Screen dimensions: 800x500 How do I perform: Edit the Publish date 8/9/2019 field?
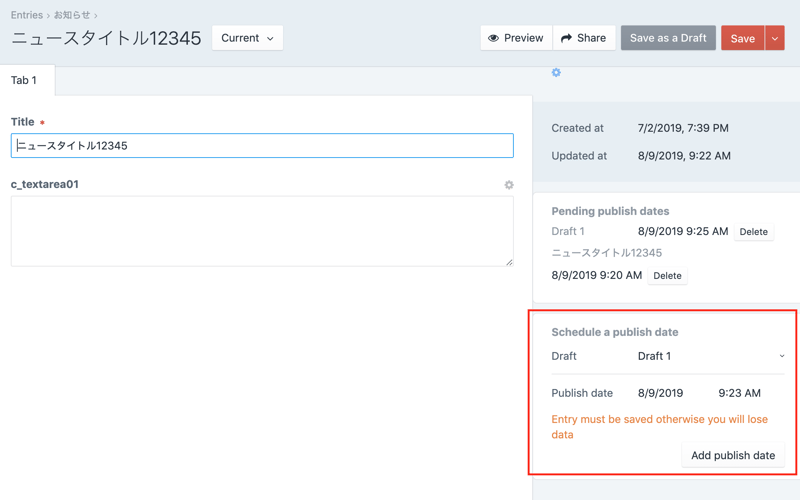click(x=661, y=393)
